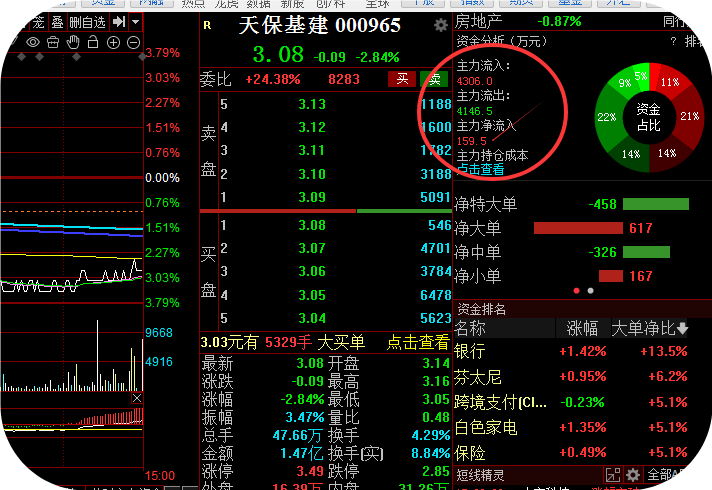The height and width of the screenshot is (490, 712).
Task: Zoom out with the minus circle icon
Action: click(x=134, y=43)
